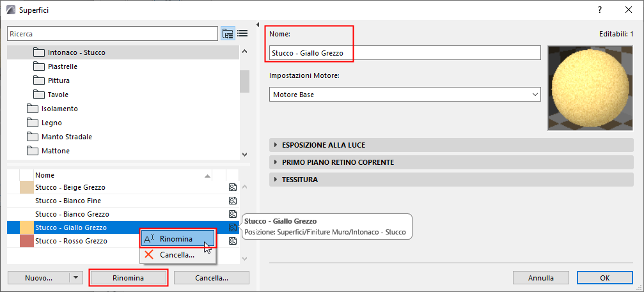Viewport: 644px width, 292px height.
Task: Click into the Ricerca search field
Action: pos(112,33)
